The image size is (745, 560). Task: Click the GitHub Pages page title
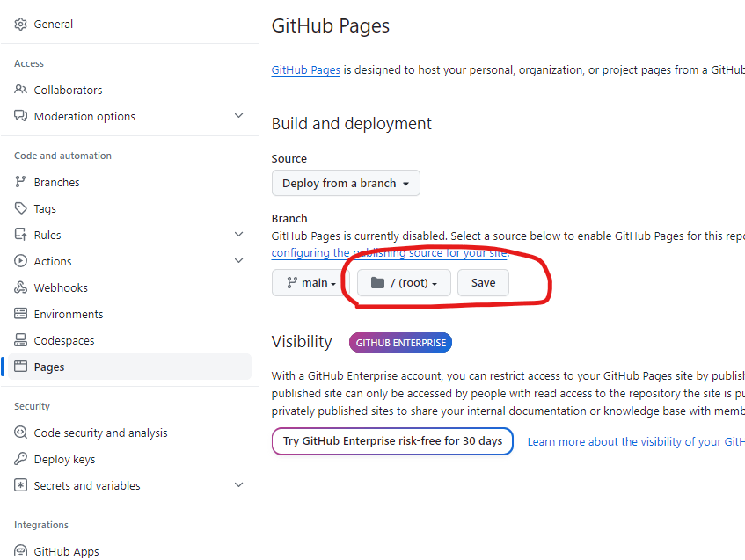point(330,26)
